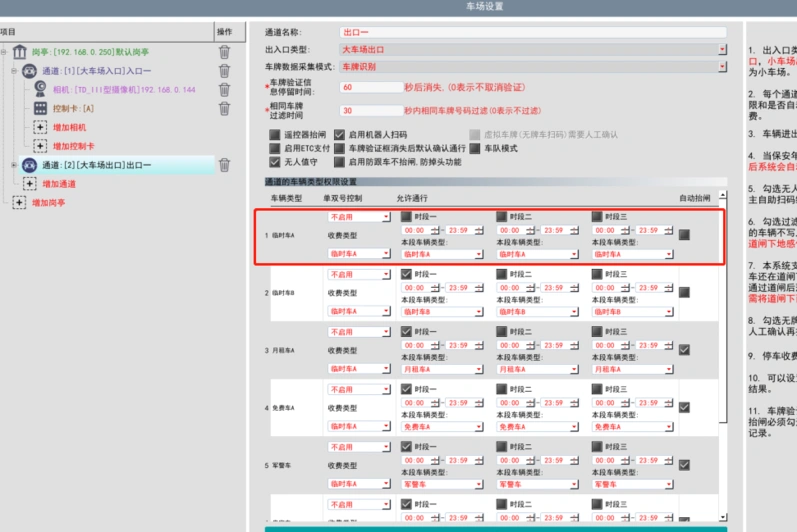
Task: Toggle 时段一 checkbox for 临时车A
Action: click(406, 216)
